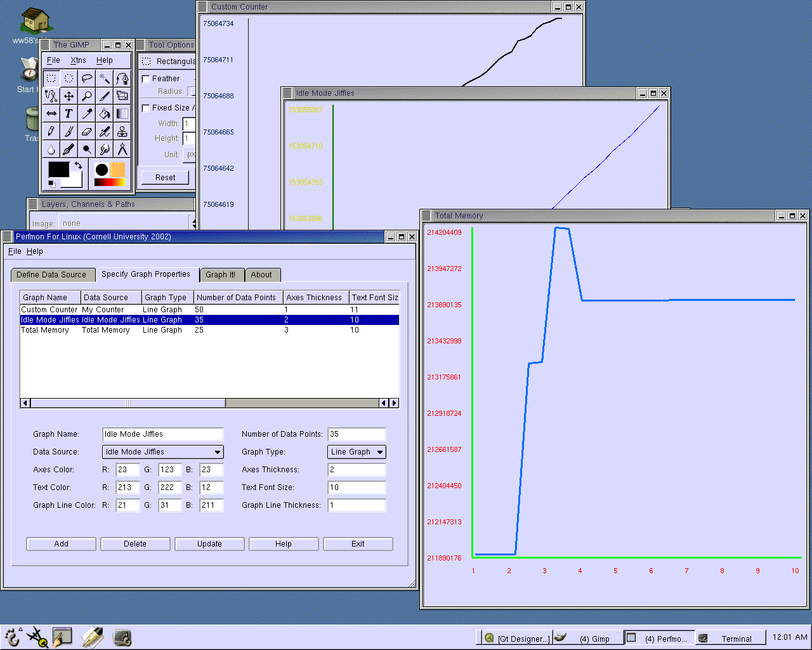The width and height of the screenshot is (812, 650).
Task: Click the Graph Name input field
Action: (x=162, y=434)
